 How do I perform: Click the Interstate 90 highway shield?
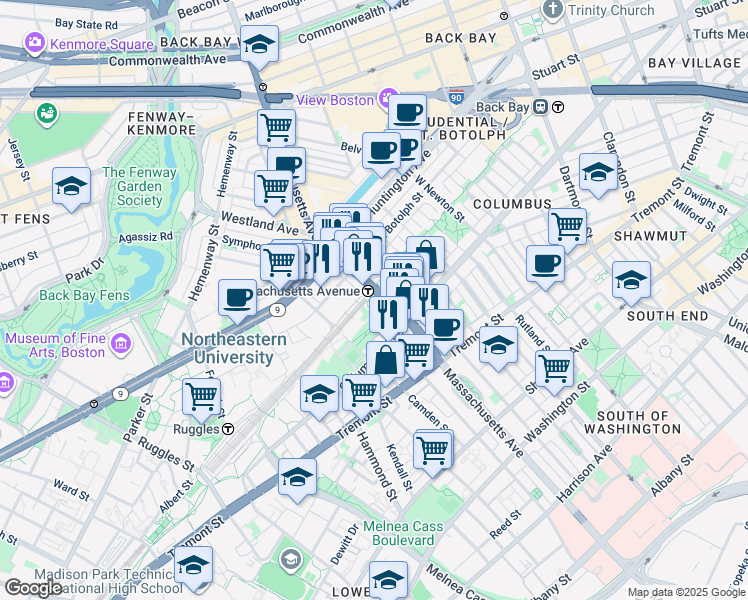(x=457, y=97)
